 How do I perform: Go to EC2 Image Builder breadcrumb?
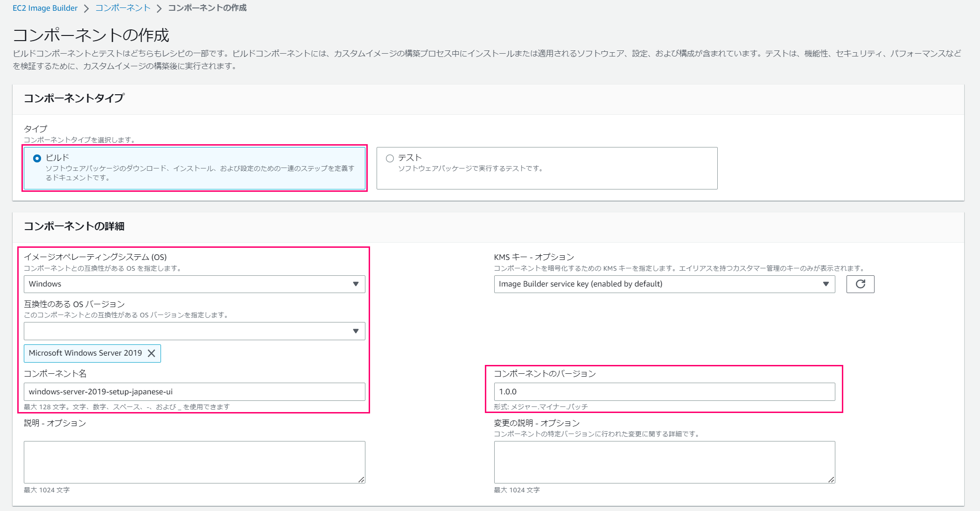click(x=45, y=8)
